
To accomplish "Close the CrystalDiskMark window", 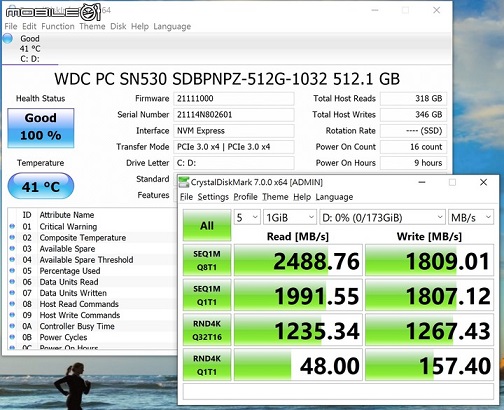I will tap(483, 182).
